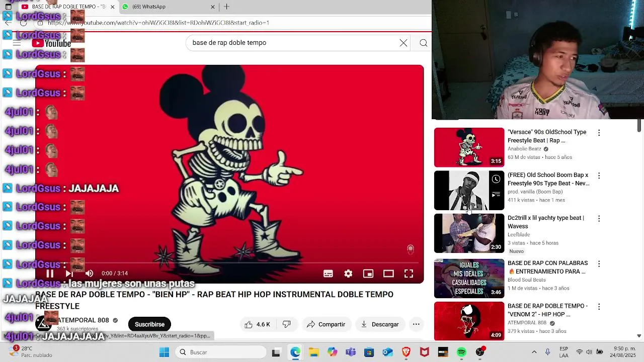Screen dimensions: 644x362
Task: Dislike the video with thumbs down
Action: (286, 324)
